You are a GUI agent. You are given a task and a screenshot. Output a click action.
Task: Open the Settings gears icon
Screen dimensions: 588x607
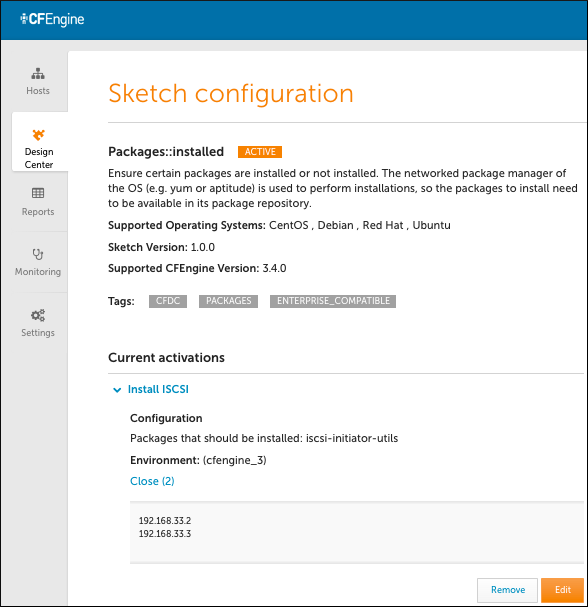(x=38, y=315)
